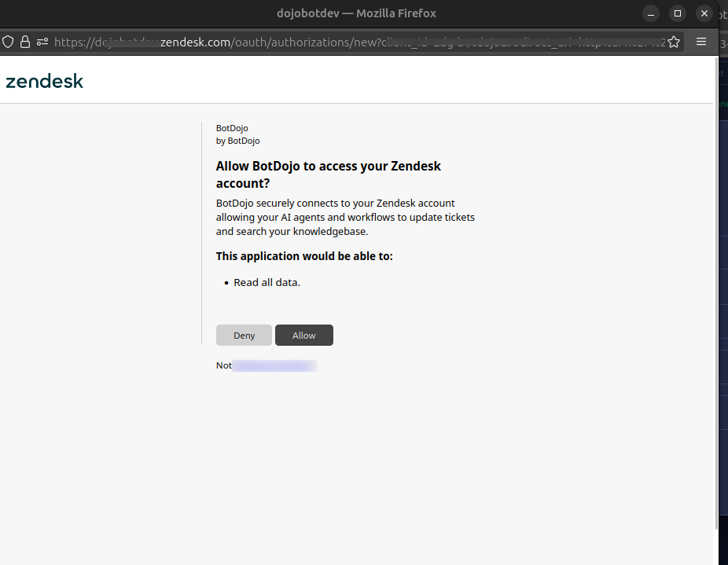The image size is (728, 565).
Task: Click the window title 'dojobotdev — Mozilla Firefox'
Action: pos(357,13)
